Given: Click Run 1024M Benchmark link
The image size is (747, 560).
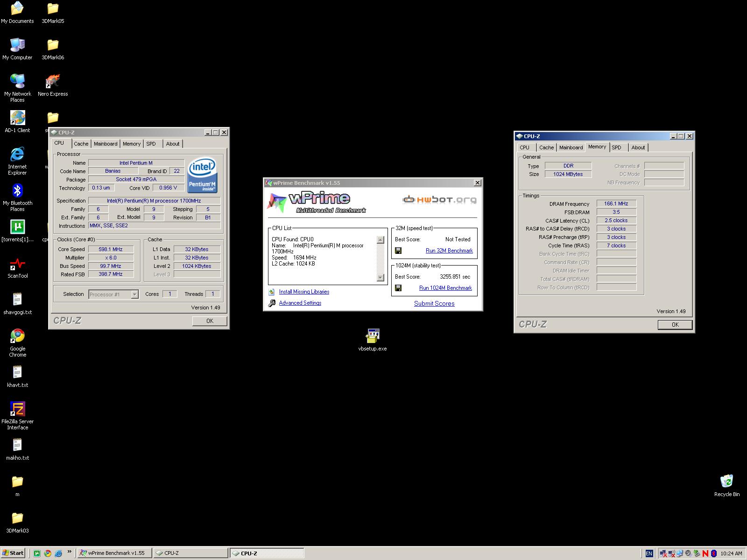Looking at the screenshot, I should click(445, 288).
